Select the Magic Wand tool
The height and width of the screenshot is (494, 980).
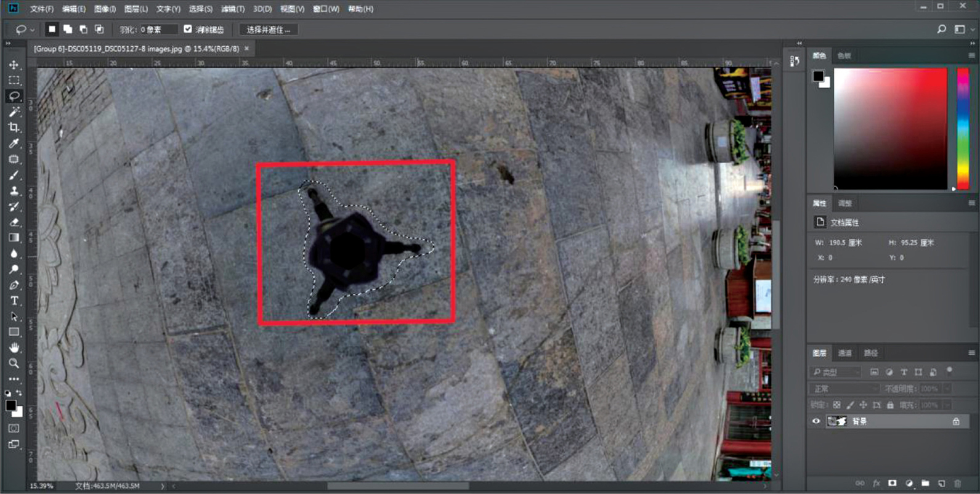click(x=14, y=111)
